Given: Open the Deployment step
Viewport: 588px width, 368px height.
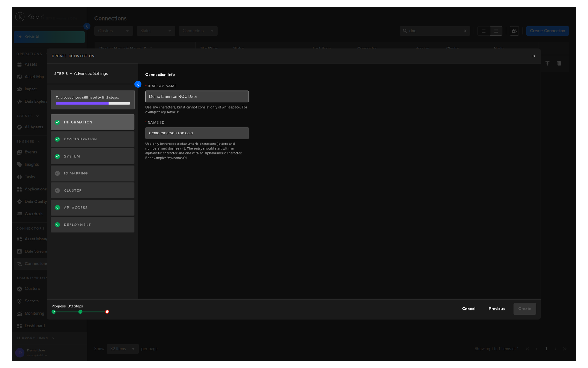Looking at the screenshot, I should pyautogui.click(x=92, y=224).
